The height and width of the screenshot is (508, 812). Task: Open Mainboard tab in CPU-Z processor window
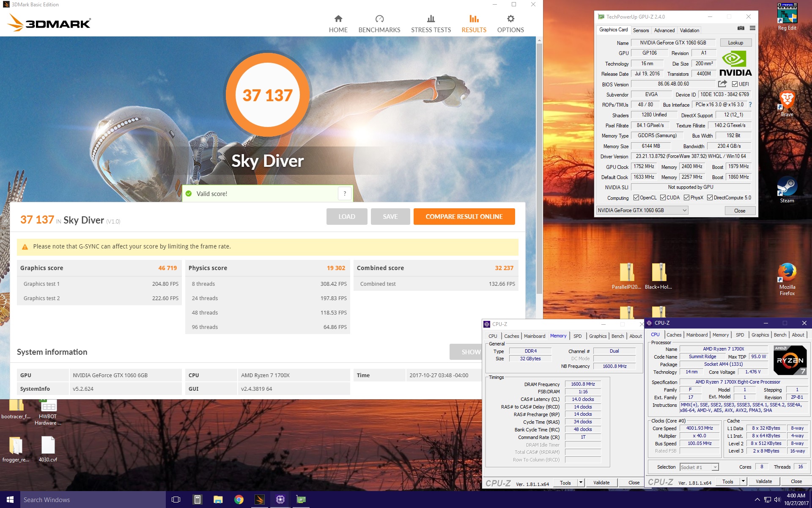tap(697, 335)
